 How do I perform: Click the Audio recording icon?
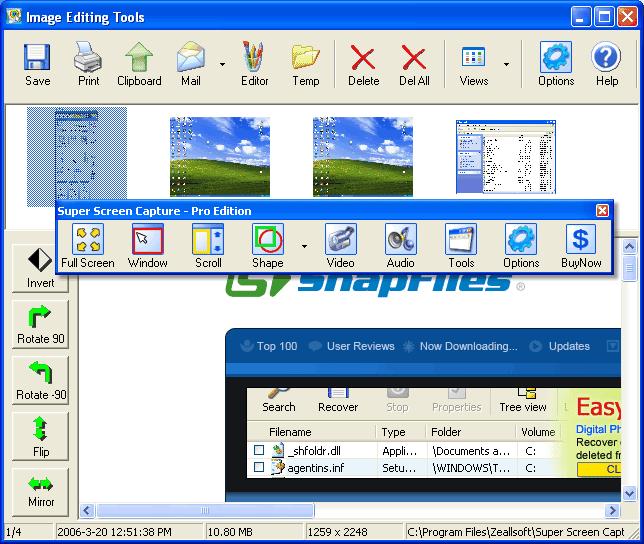[x=400, y=239]
